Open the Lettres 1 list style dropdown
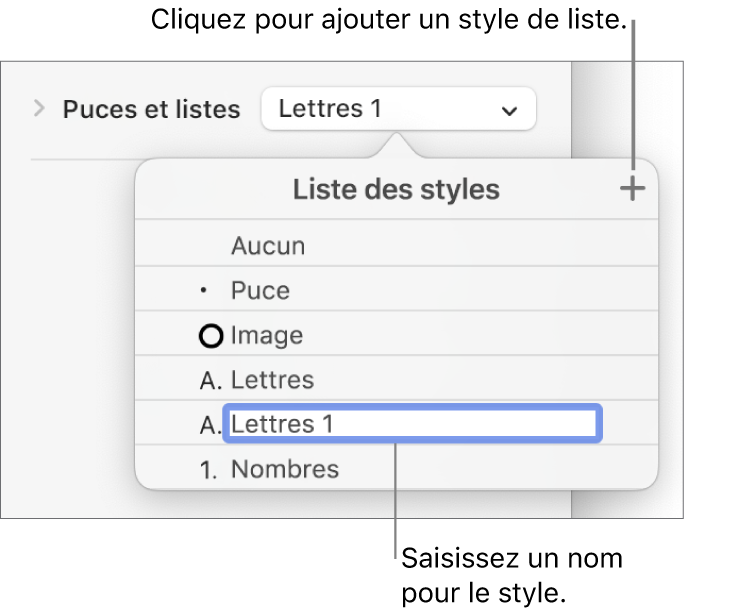 397,109
